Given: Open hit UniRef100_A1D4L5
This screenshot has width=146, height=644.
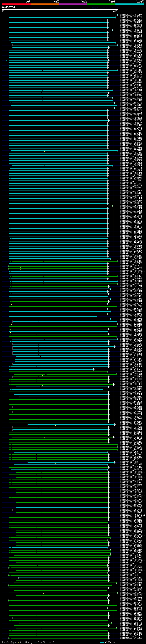Looking at the screenshot, I should pyautogui.click(x=131, y=45).
